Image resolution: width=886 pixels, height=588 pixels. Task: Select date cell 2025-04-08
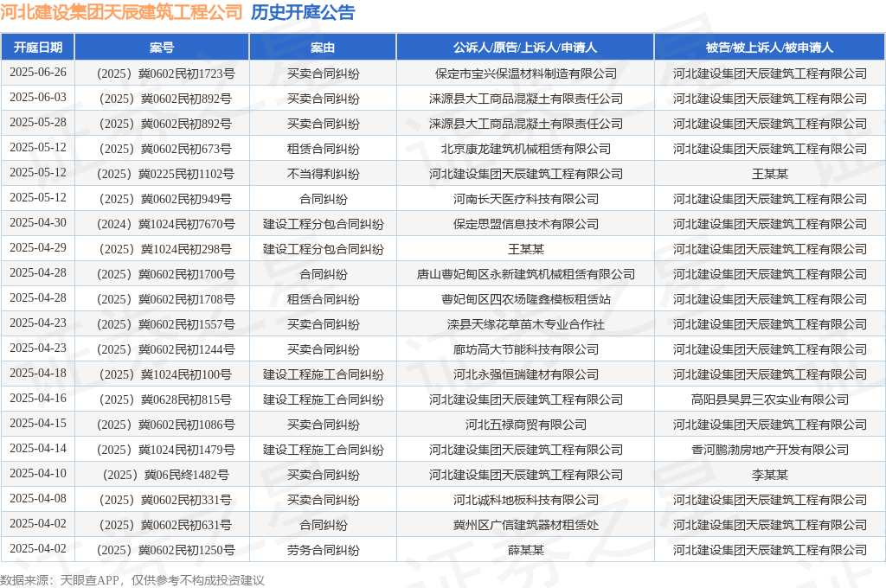(38, 499)
